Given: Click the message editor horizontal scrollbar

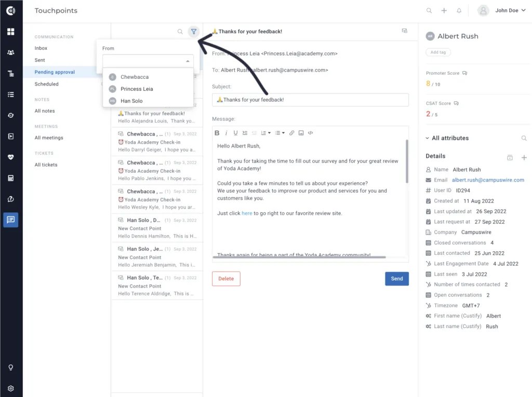Looking at the screenshot, I should 299,257.
